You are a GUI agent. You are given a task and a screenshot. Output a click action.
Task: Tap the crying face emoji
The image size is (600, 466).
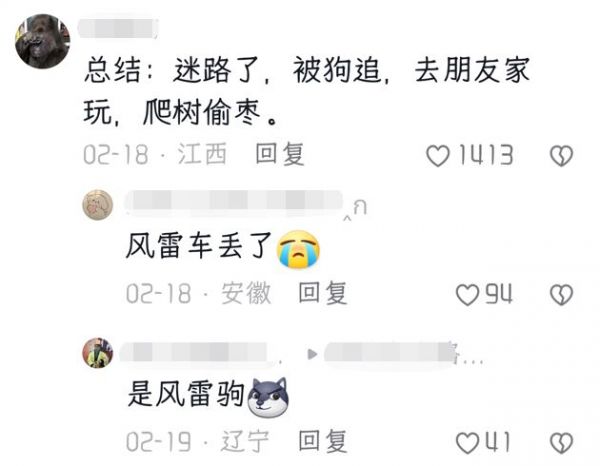click(298, 249)
